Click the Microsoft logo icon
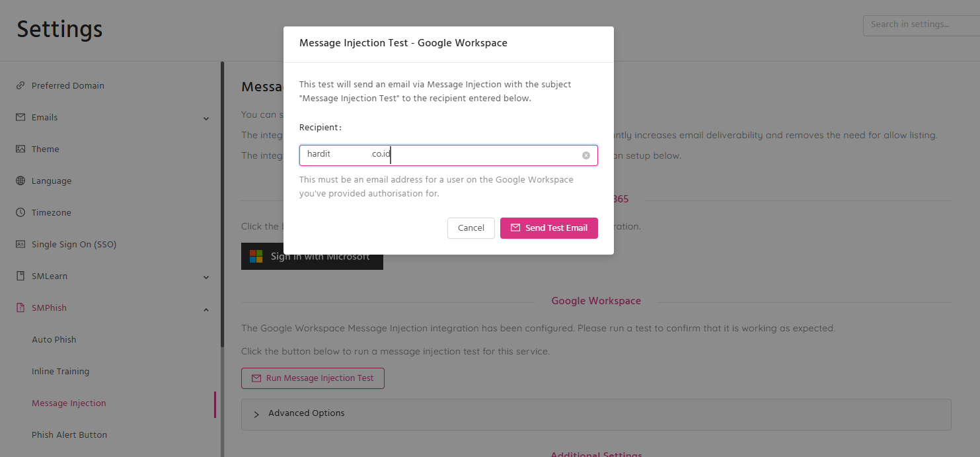The height and width of the screenshot is (457, 980). [256, 256]
